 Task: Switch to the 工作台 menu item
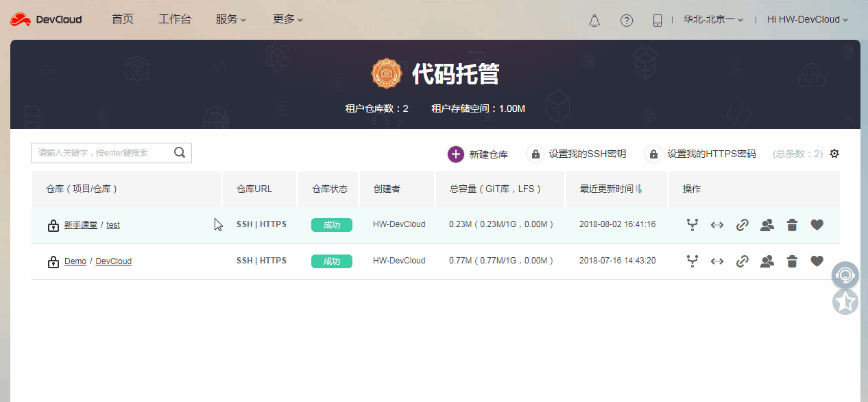175,19
